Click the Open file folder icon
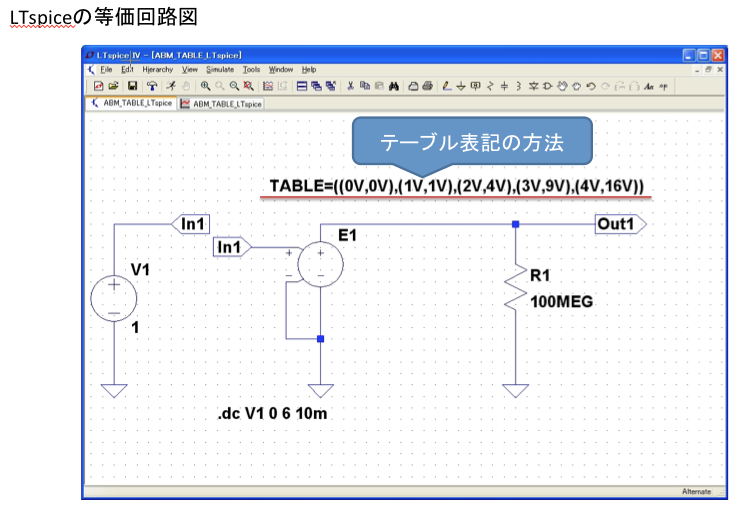 pyautogui.click(x=114, y=86)
